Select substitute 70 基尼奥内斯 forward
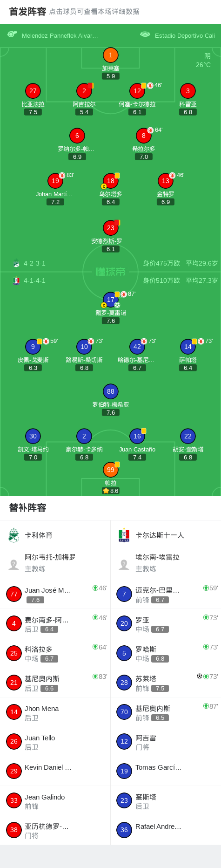Viewport: 221px width, 868px height. tap(166, 712)
